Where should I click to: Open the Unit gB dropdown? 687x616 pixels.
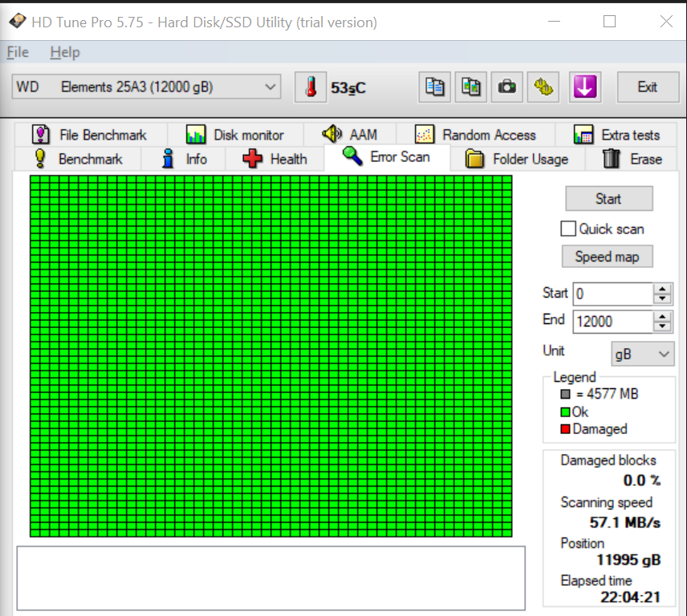pos(643,354)
